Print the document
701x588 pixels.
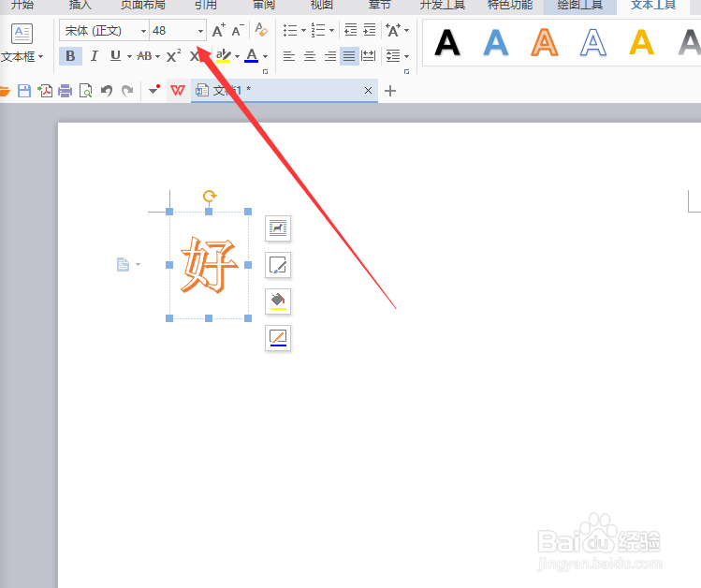point(66,91)
